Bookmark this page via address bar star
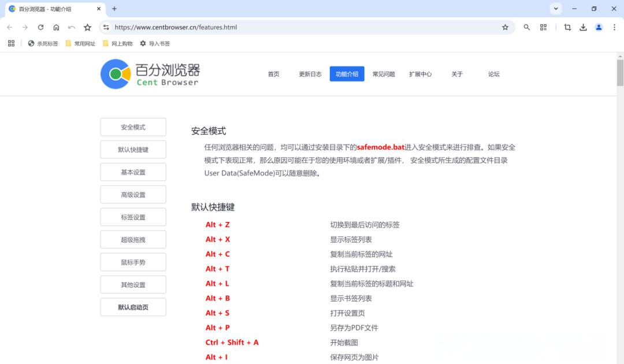The height and width of the screenshot is (364, 624). point(505,27)
